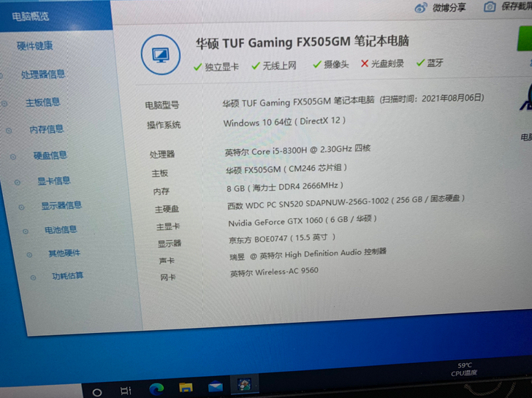Click bullet icon beside 电池信息
Screen dimensions: 532x398
tap(26, 231)
